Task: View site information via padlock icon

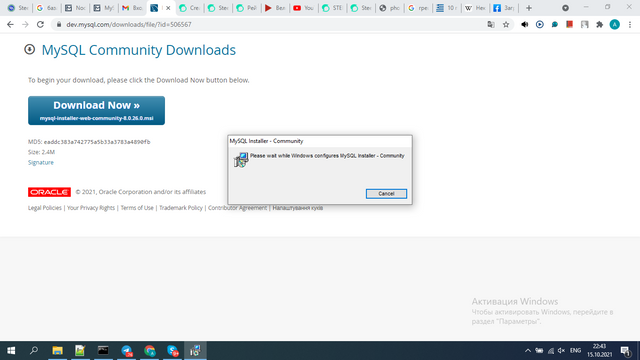Action: (x=59, y=24)
